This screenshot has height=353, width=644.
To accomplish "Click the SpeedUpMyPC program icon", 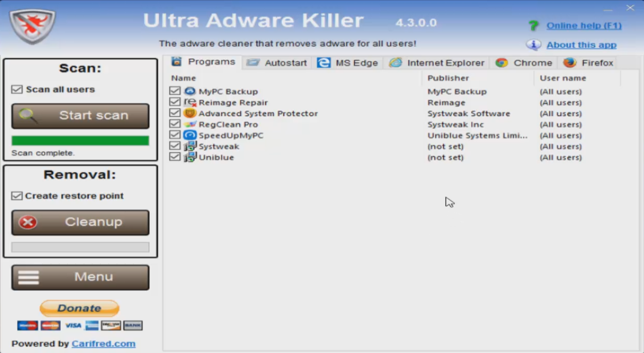I will click(x=190, y=136).
